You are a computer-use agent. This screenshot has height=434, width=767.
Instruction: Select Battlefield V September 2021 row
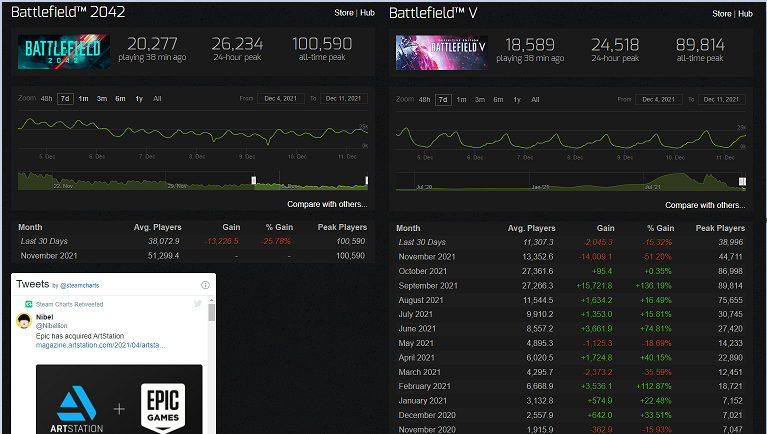(x=571, y=285)
